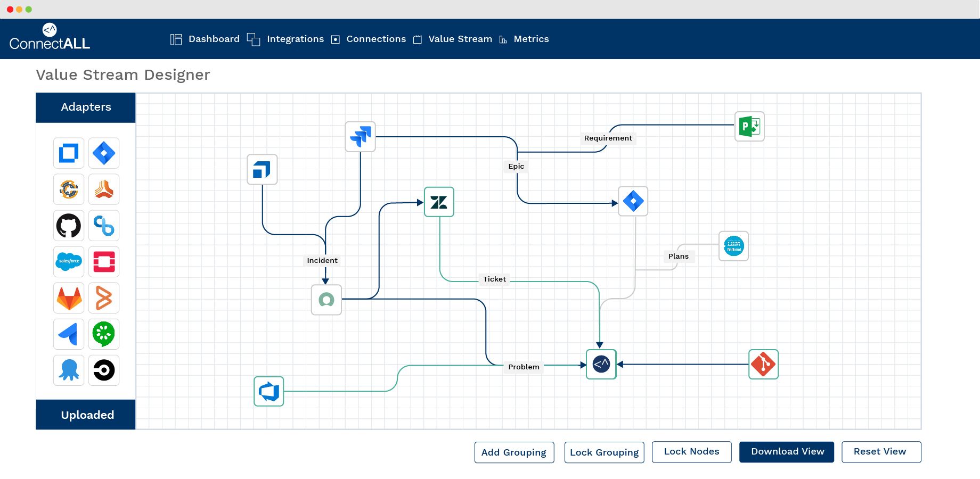Screen dimensions: 980x479
Task: Pick the Cucumber green adapter icon
Action: coord(104,334)
